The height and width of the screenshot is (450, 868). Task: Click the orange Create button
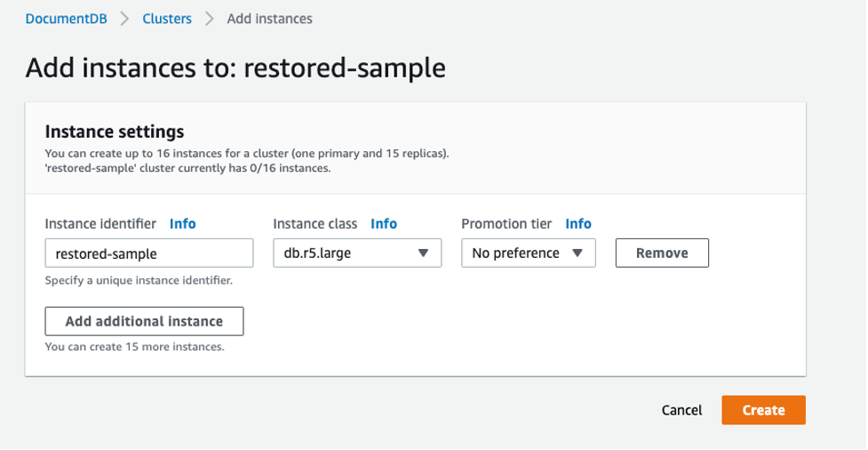[763, 410]
